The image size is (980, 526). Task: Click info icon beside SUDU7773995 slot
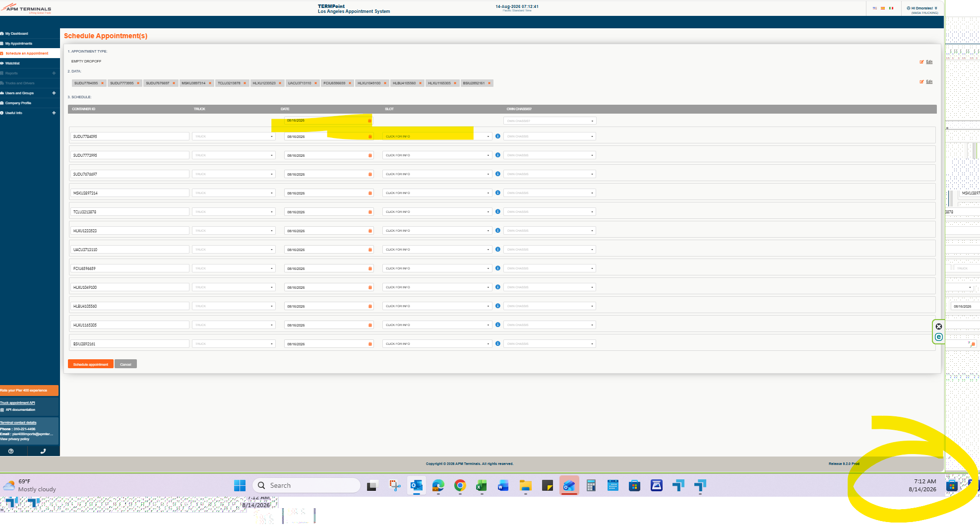(498, 155)
